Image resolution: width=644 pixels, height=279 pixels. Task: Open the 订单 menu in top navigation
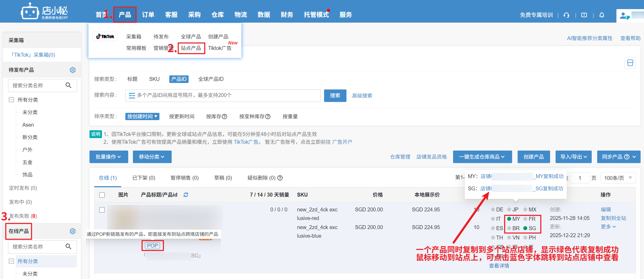(148, 15)
